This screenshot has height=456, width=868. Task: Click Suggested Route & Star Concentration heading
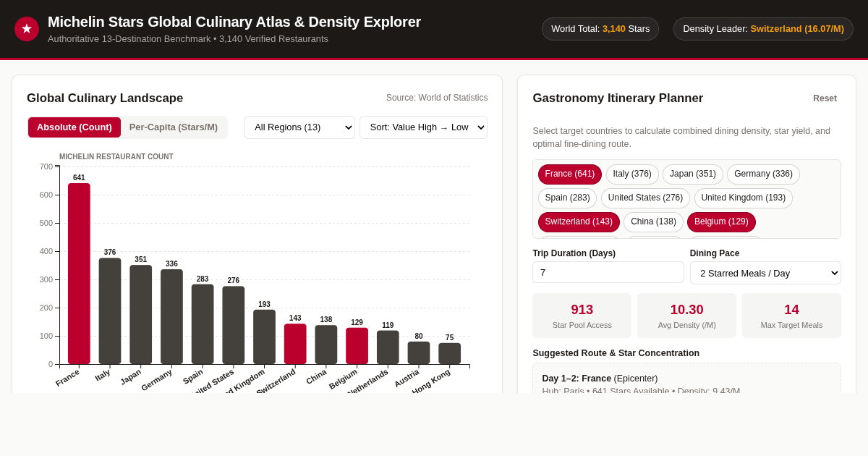coord(616,353)
